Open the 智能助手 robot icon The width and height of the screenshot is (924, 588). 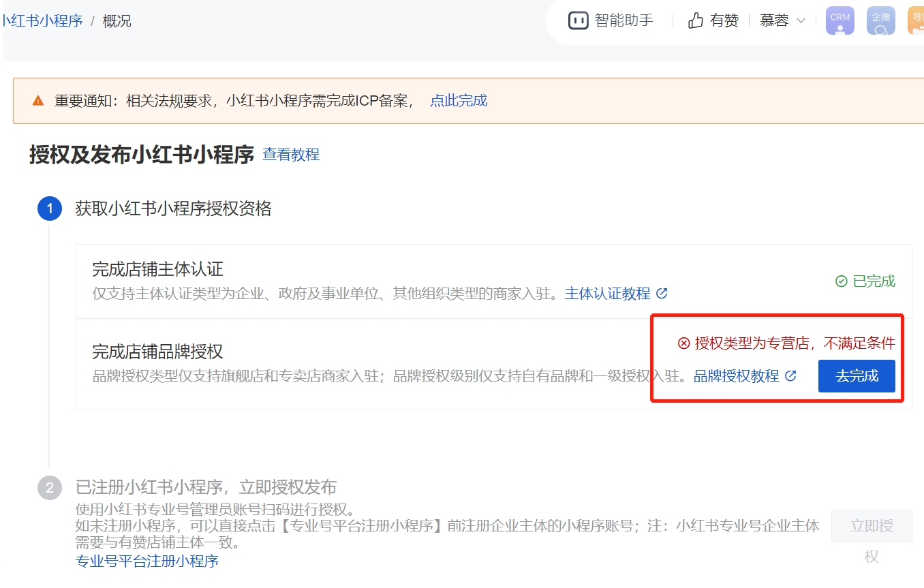click(578, 21)
